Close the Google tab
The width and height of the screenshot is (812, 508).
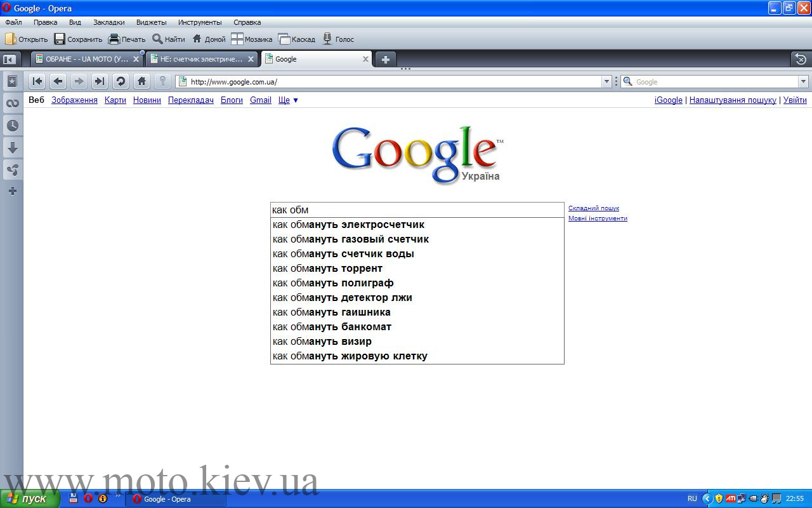pyautogui.click(x=365, y=59)
